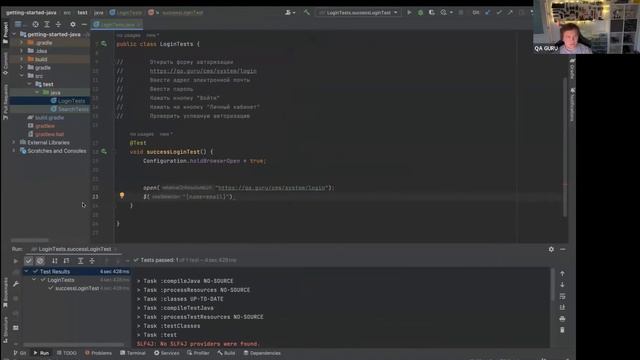Open the Project tool window tab
640x360 pixels.
coord(5,33)
